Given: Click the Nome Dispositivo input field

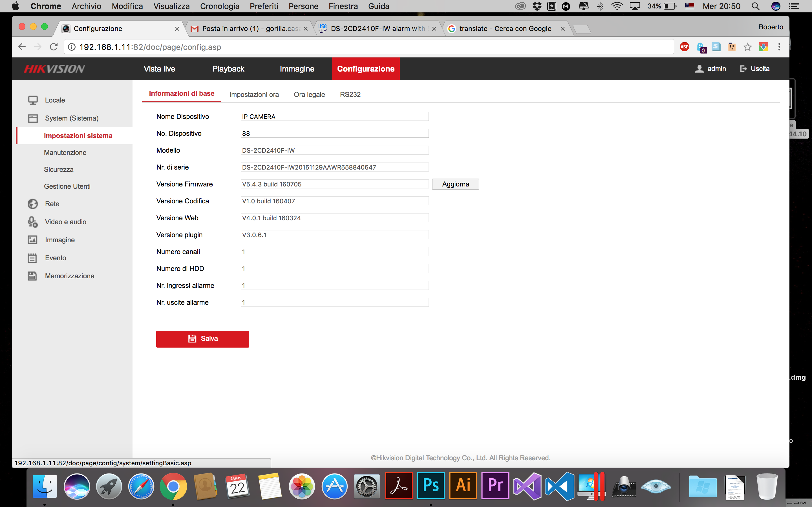Looking at the screenshot, I should tap(335, 117).
